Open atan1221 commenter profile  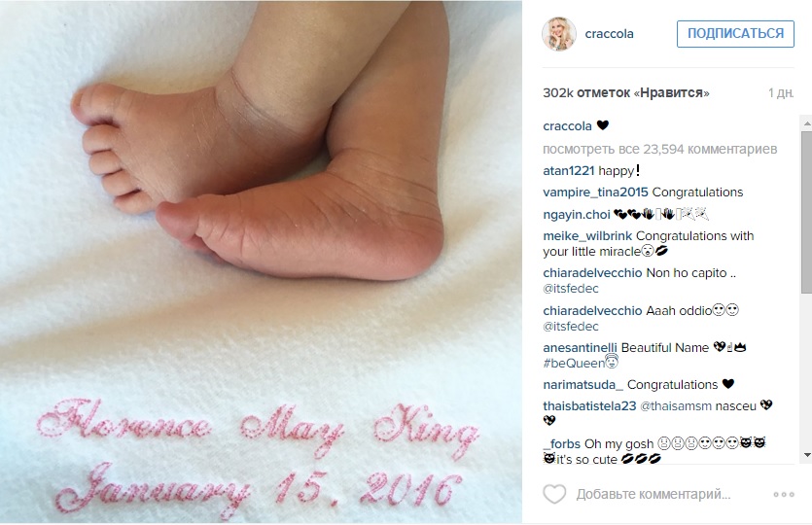tap(569, 171)
